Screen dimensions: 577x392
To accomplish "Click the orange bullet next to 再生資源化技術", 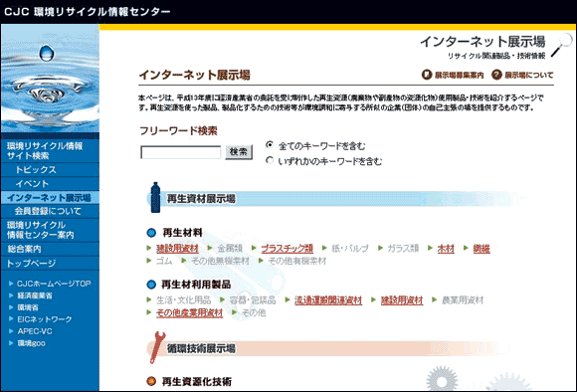I will (x=151, y=381).
